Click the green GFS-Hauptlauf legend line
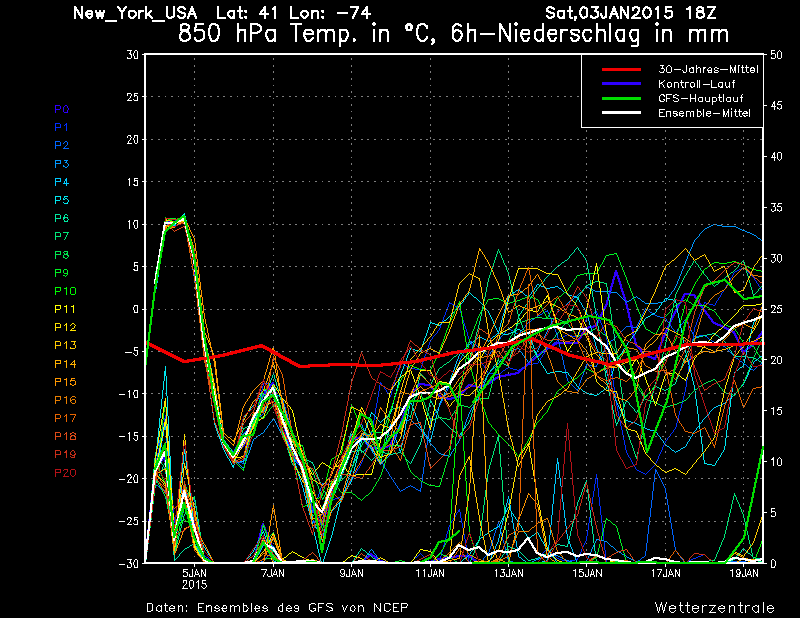Screen dimensions: 800x618 (621, 98)
